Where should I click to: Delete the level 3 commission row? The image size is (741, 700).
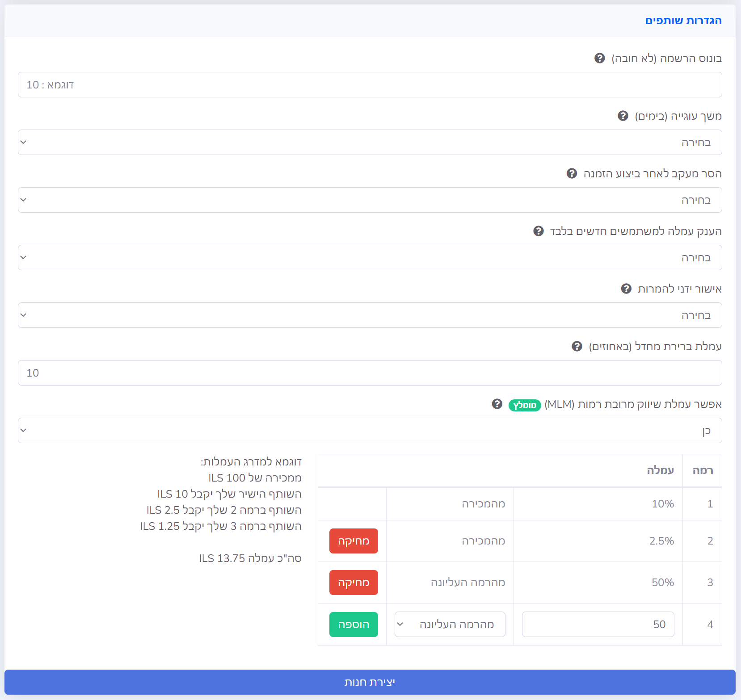[x=354, y=583]
